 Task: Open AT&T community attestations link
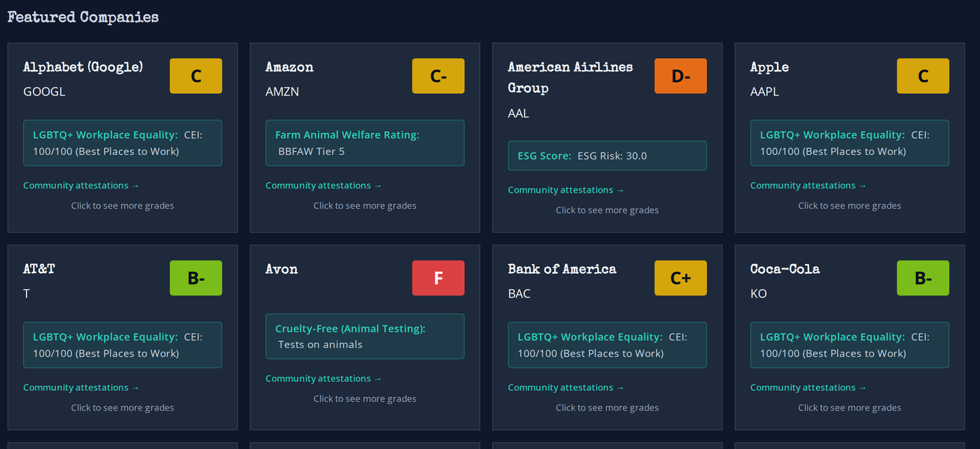(x=81, y=387)
